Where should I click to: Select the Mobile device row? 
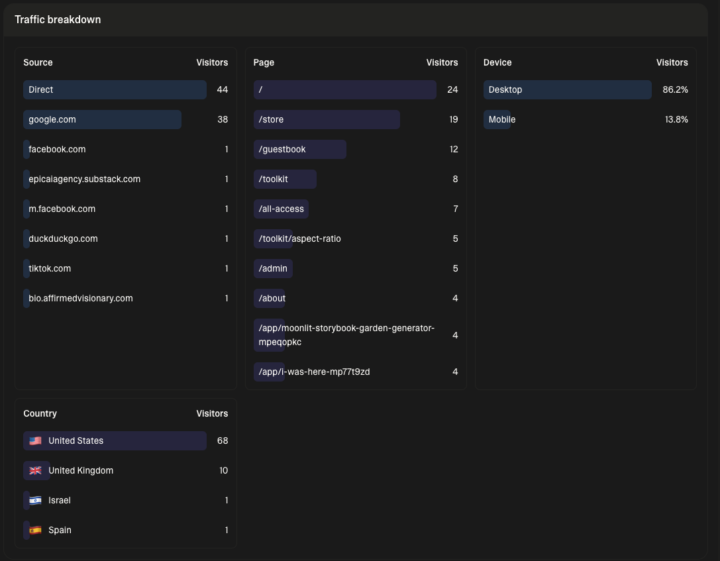pos(585,119)
